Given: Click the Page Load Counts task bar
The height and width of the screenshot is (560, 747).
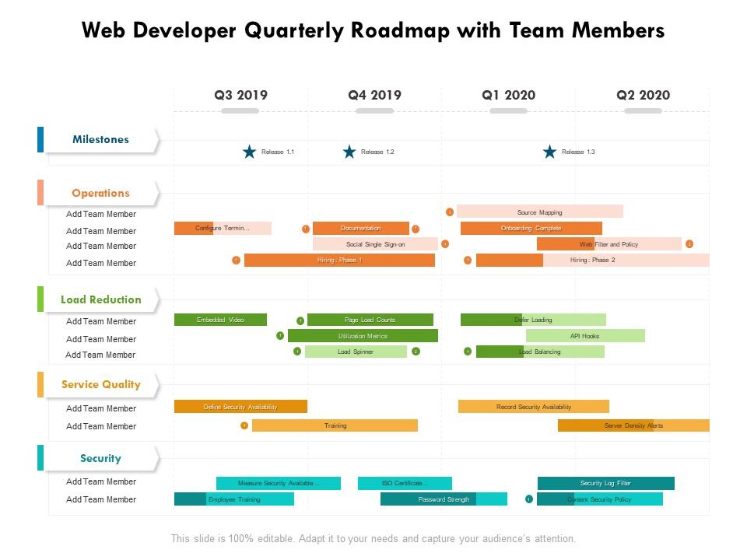Looking at the screenshot, I should coord(370,320).
